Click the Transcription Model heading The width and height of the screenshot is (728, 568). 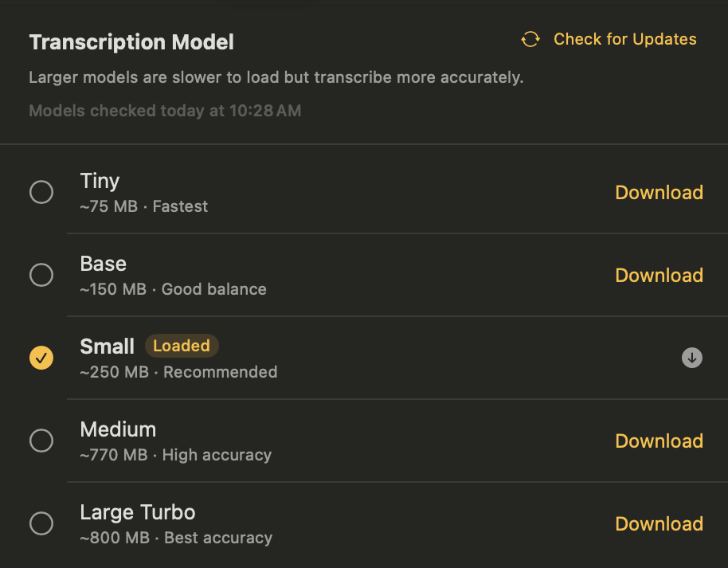(x=131, y=41)
